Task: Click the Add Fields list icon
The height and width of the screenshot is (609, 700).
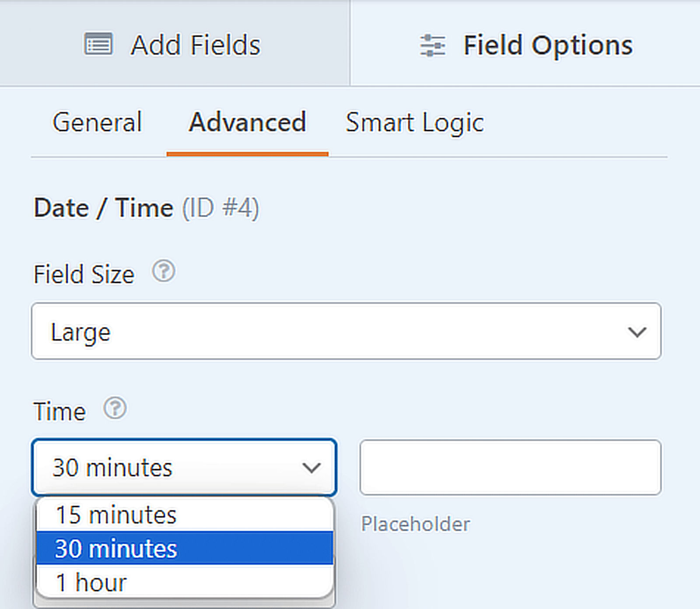Action: pos(98,44)
